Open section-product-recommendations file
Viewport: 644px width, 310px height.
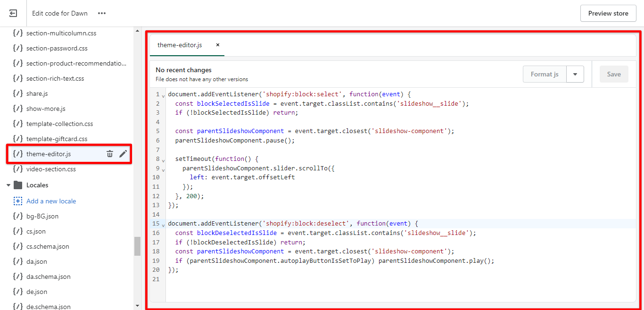tap(76, 63)
